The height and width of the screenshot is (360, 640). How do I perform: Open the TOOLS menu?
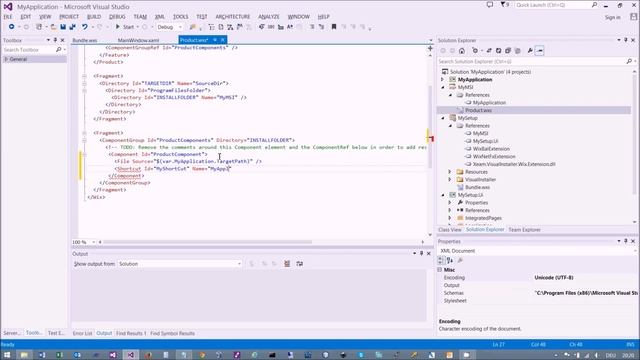click(x=180, y=17)
